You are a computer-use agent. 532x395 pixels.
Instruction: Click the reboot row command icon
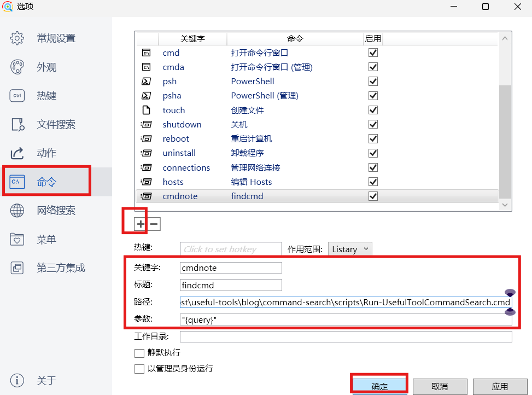[x=146, y=139]
